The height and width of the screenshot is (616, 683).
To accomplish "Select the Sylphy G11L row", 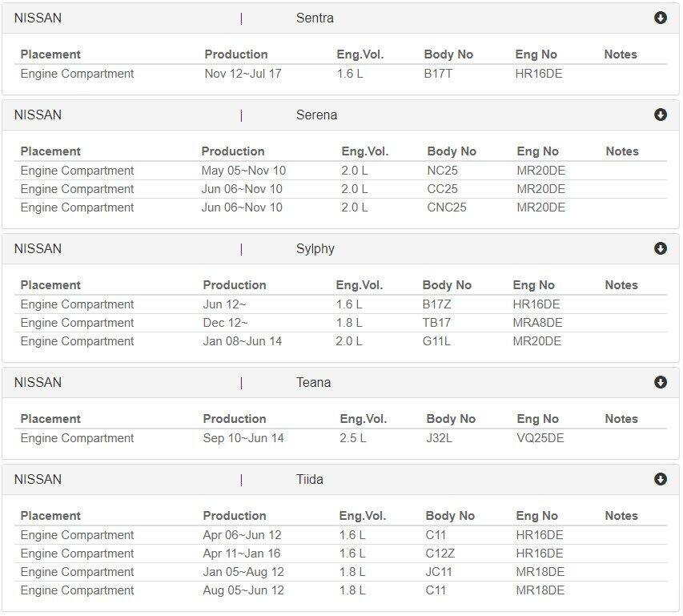I will (x=340, y=341).
